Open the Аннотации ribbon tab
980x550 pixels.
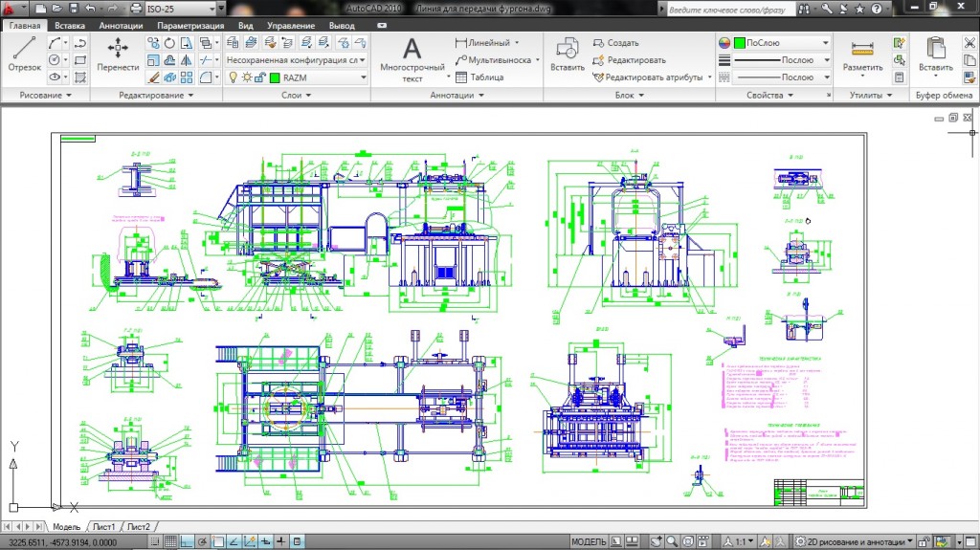coord(121,26)
